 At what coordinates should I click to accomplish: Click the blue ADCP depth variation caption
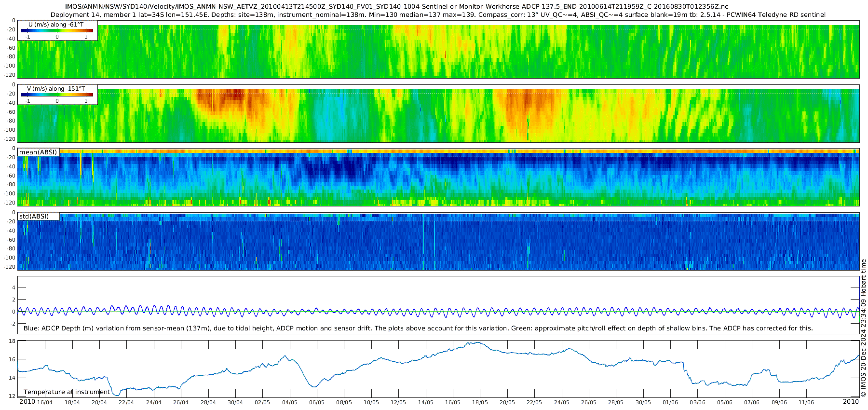418,328
